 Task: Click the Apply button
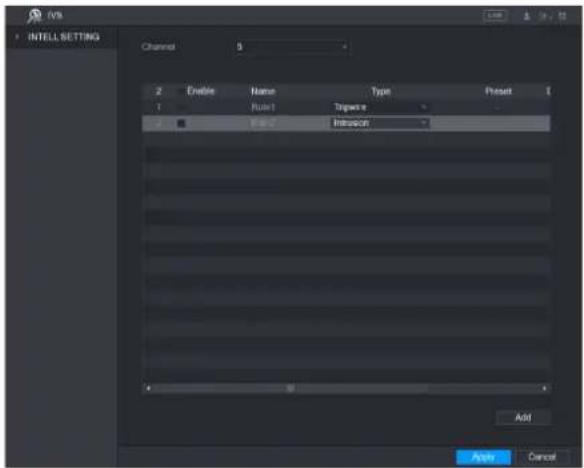[483, 457]
